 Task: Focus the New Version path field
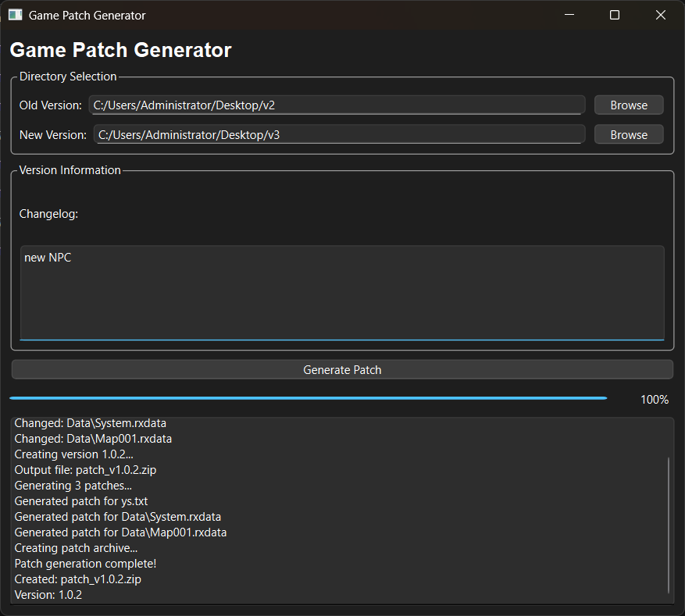tap(338, 135)
